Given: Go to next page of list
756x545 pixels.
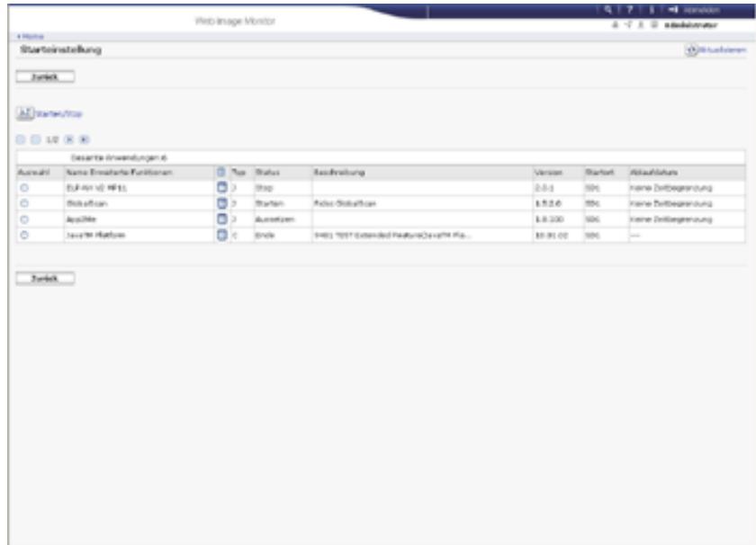Looking at the screenshot, I should tap(69, 139).
